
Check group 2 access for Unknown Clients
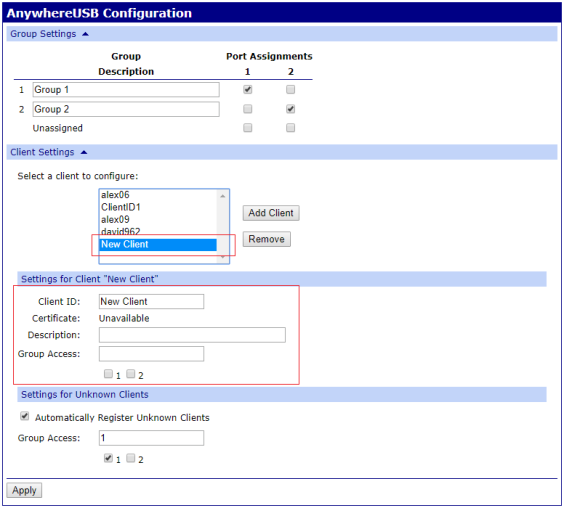[x=131, y=458]
